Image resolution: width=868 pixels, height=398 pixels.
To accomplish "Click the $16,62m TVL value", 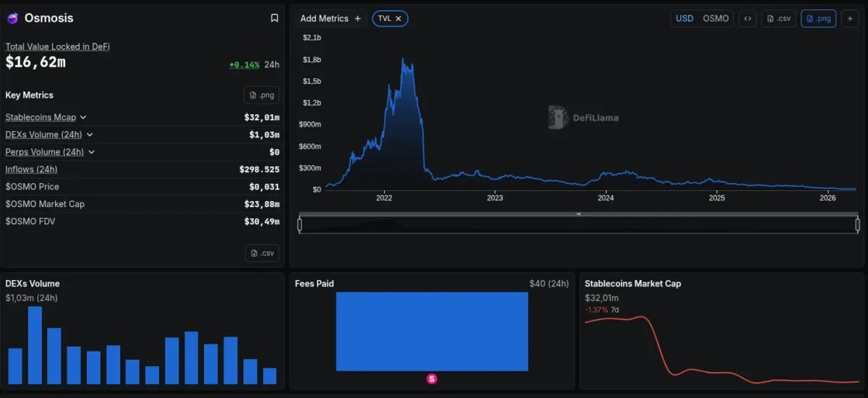I will 35,62.
